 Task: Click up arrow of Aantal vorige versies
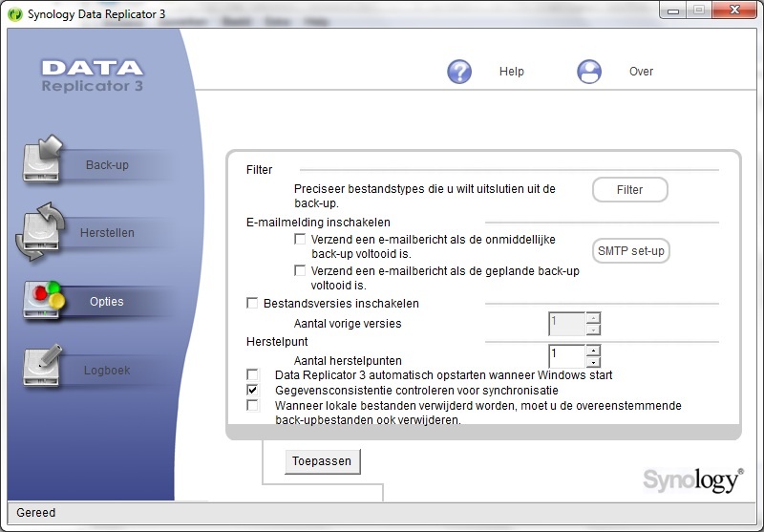click(x=593, y=318)
